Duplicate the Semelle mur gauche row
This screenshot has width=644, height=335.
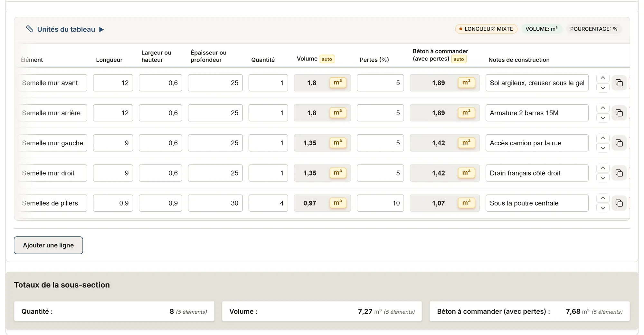tap(619, 143)
